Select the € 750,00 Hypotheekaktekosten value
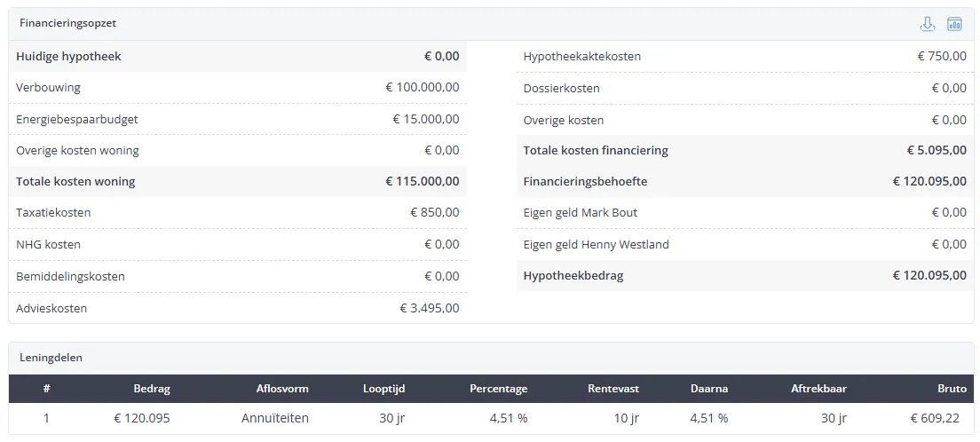 click(942, 56)
